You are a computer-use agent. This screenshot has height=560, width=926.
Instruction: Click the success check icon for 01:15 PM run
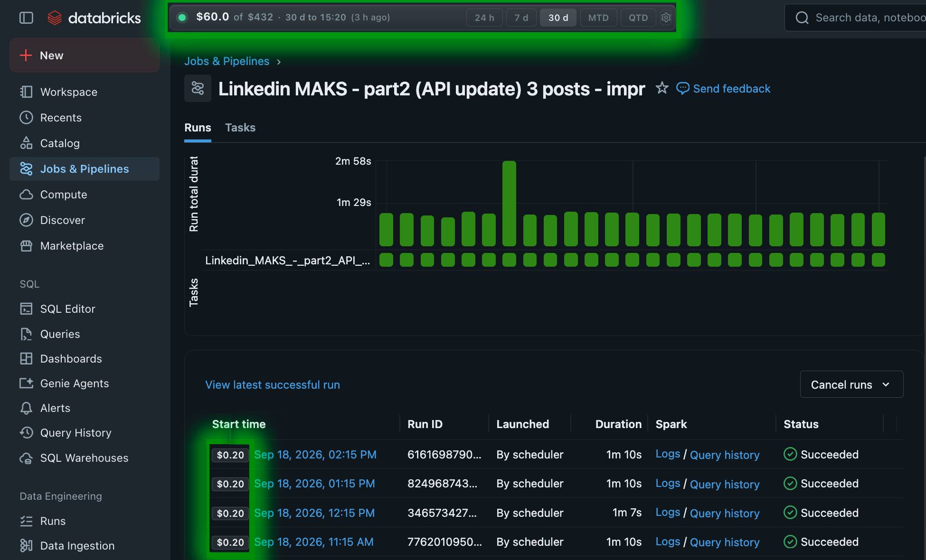coord(790,484)
